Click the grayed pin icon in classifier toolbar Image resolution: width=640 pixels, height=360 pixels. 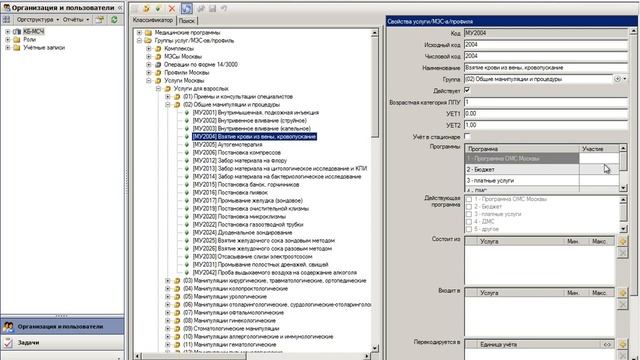click(200, 8)
